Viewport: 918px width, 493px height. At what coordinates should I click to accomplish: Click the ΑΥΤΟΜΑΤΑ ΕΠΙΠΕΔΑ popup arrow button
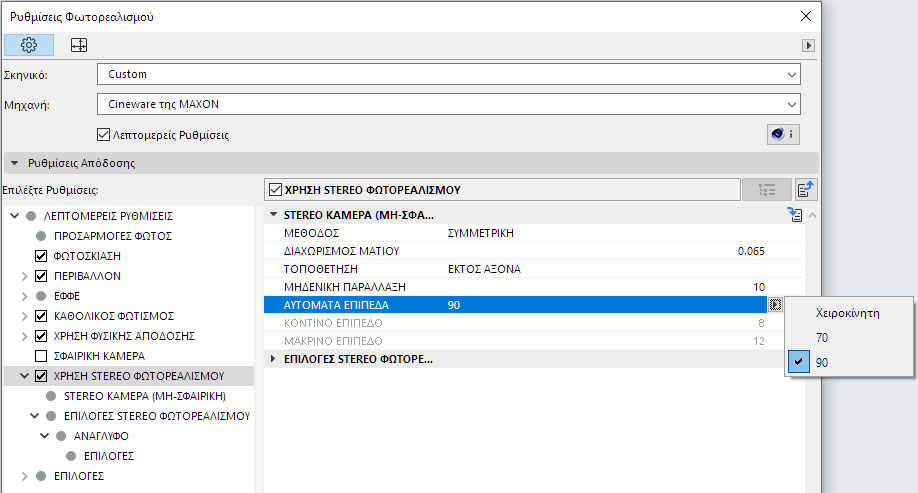click(x=775, y=304)
